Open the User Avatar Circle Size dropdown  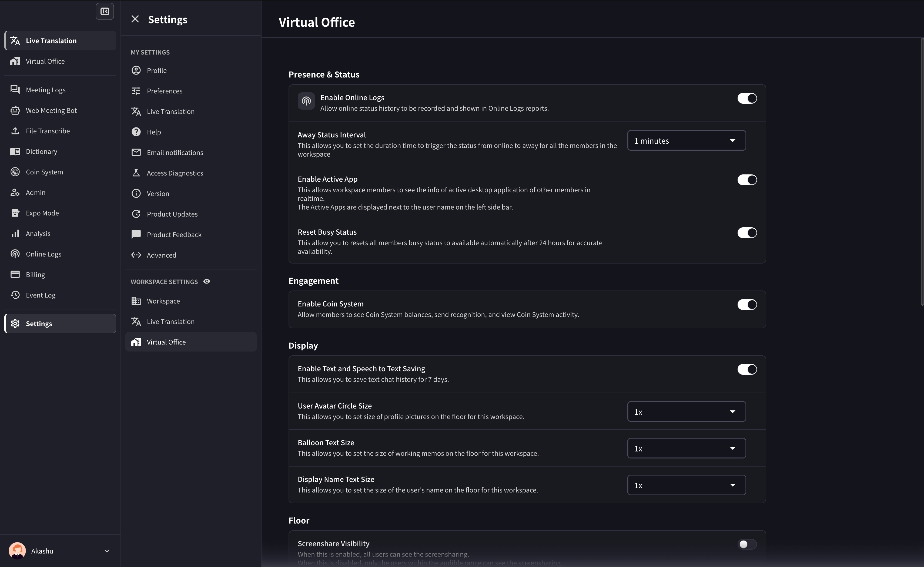pos(686,412)
